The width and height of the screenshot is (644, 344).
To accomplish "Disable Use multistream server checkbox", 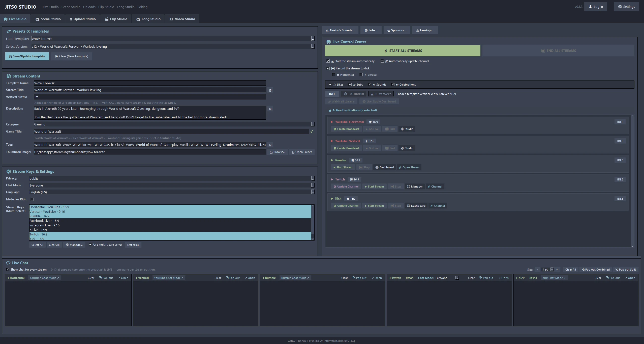I will pyautogui.click(x=90, y=245).
